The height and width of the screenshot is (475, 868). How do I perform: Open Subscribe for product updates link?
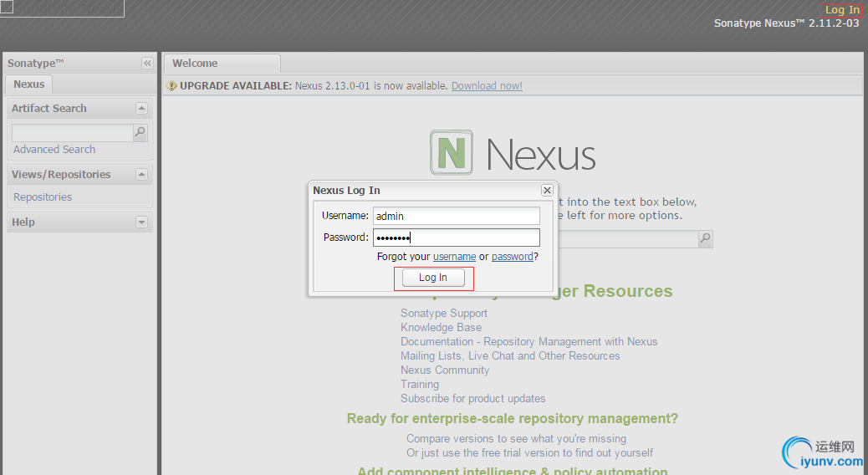click(473, 399)
